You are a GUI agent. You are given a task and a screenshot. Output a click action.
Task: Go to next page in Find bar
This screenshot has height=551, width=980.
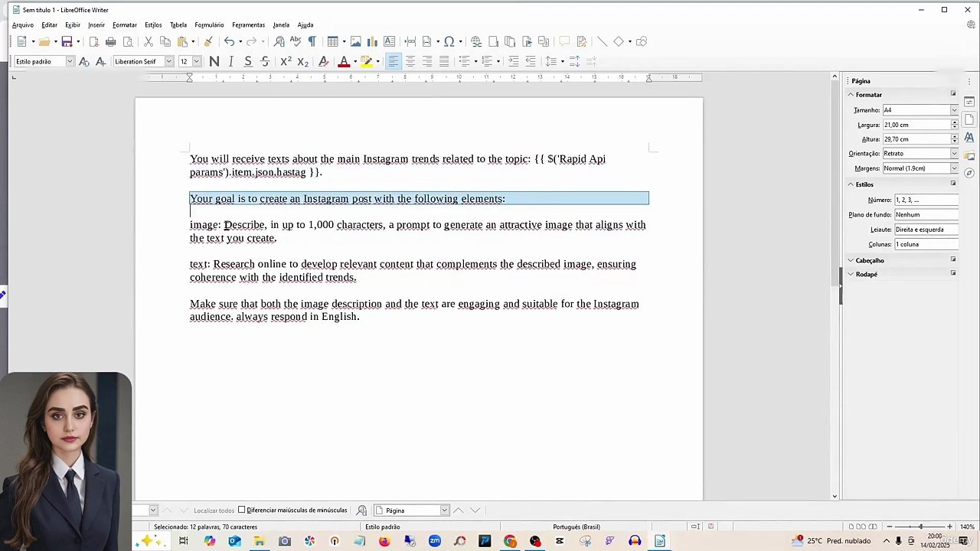pyautogui.click(x=475, y=510)
